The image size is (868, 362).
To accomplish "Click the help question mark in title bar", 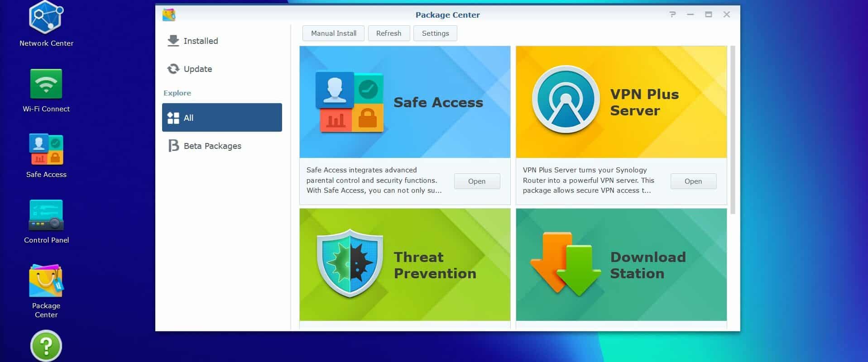I will click(x=672, y=14).
